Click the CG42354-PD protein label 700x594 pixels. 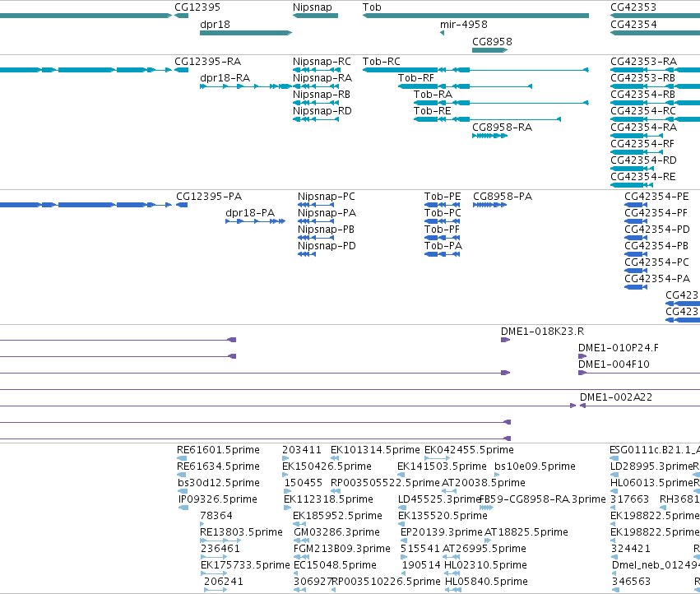click(x=657, y=230)
